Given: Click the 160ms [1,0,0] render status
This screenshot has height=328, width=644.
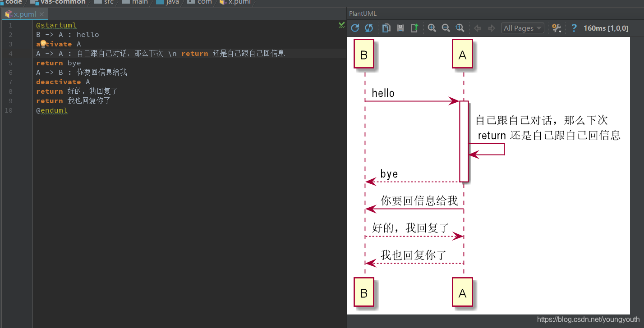Looking at the screenshot, I should [606, 28].
